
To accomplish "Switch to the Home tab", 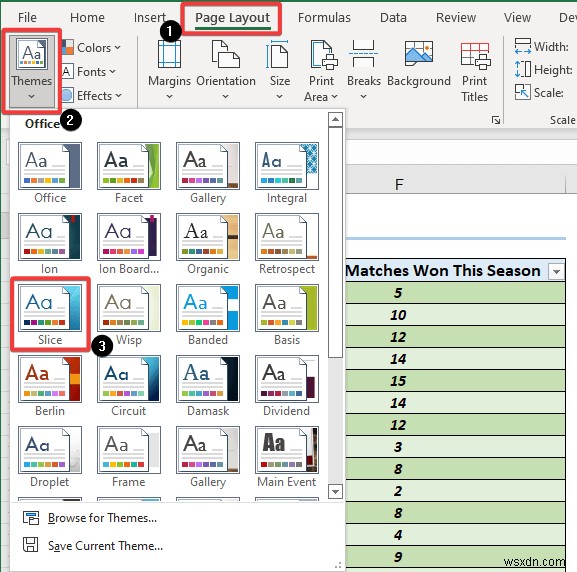I will (87, 17).
